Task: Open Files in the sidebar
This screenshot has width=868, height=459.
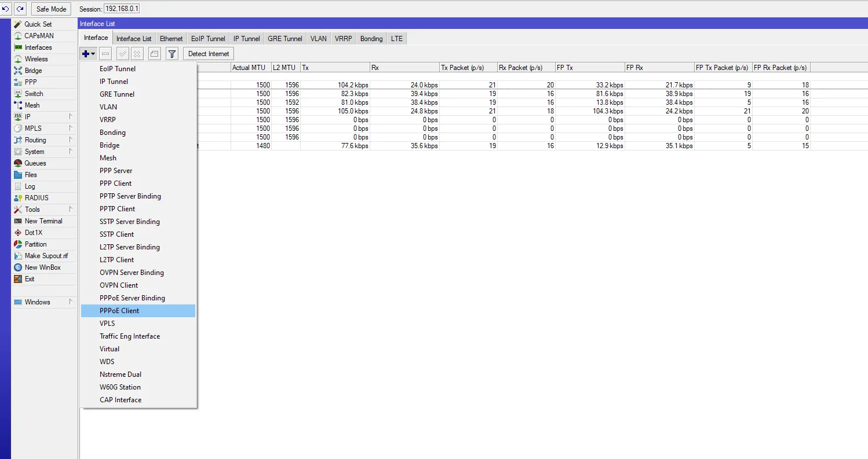Action: tap(31, 175)
